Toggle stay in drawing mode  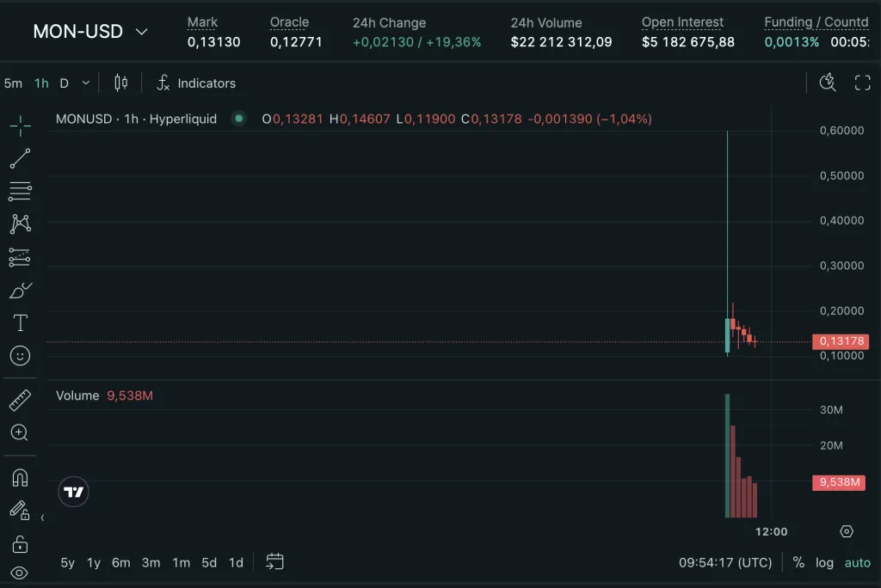20,511
